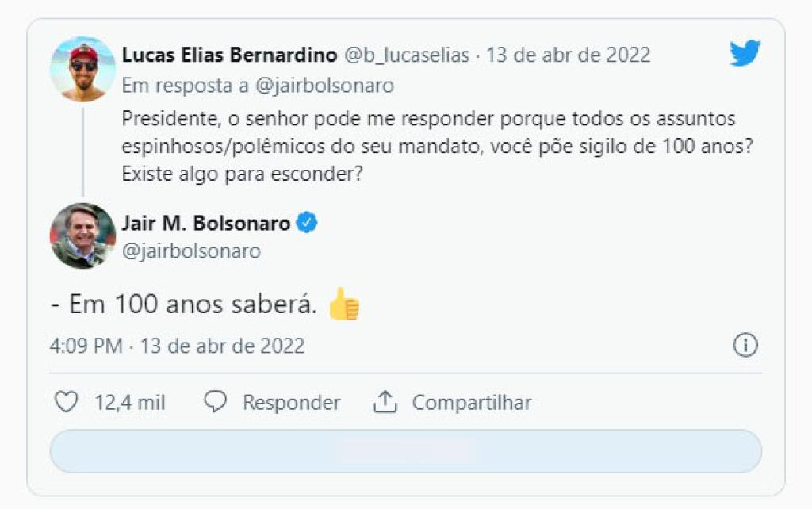This screenshot has height=509, width=812.
Task: Click the Lucas Elias Bernardino display name
Action: tap(229, 55)
